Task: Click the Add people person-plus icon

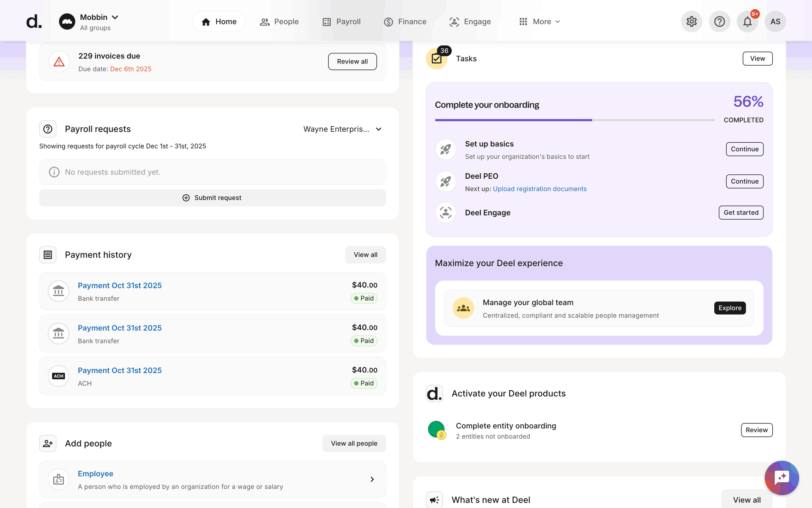Action: point(48,443)
